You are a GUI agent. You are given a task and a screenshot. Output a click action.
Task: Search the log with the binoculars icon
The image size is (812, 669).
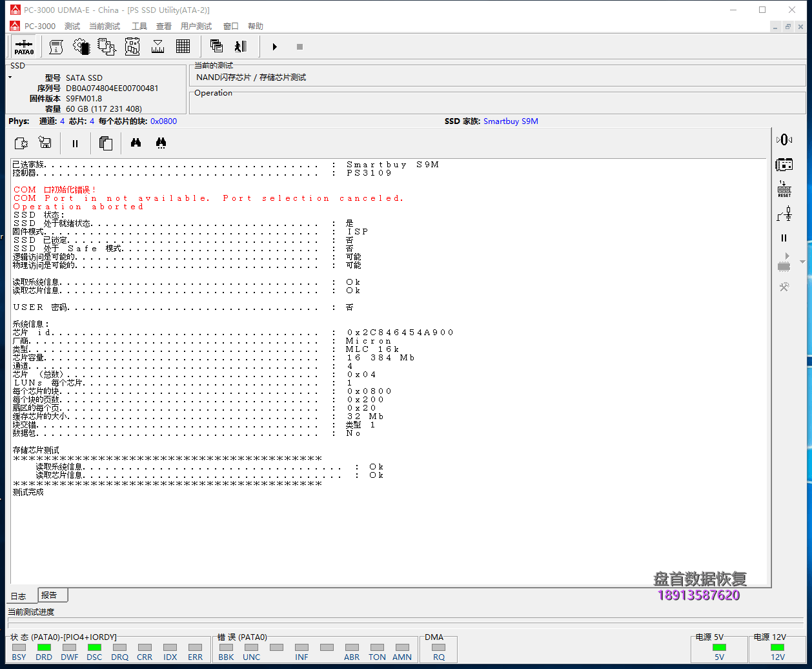click(136, 143)
